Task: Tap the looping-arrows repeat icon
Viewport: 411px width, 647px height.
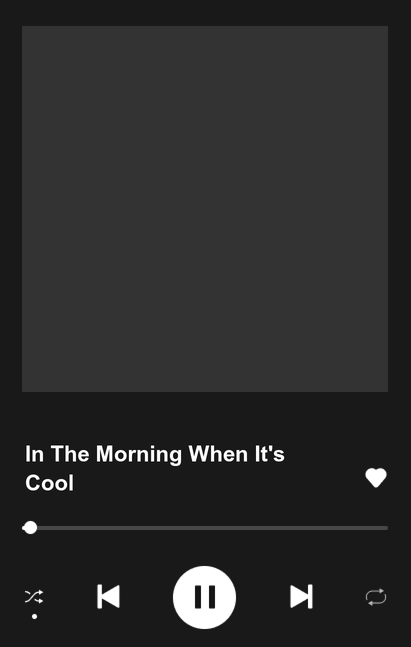Action: point(376,597)
